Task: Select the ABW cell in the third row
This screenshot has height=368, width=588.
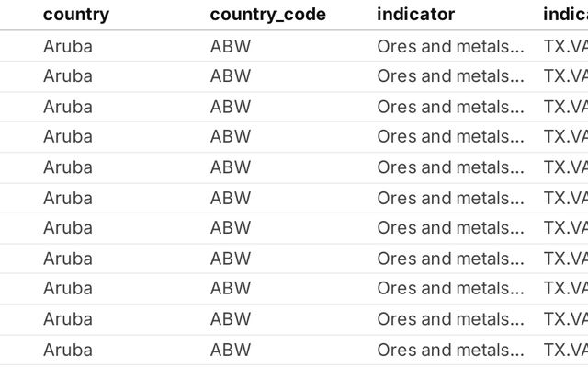Action: coord(230,107)
